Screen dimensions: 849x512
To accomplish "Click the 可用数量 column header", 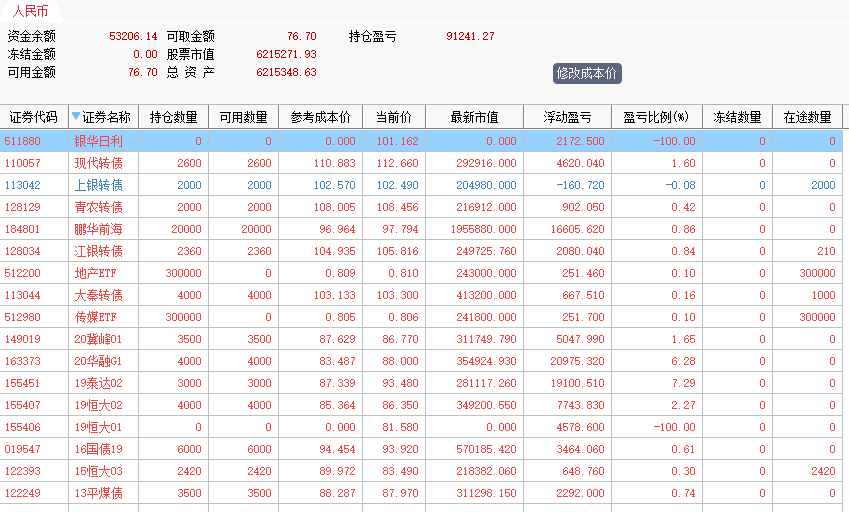I will (x=243, y=117).
